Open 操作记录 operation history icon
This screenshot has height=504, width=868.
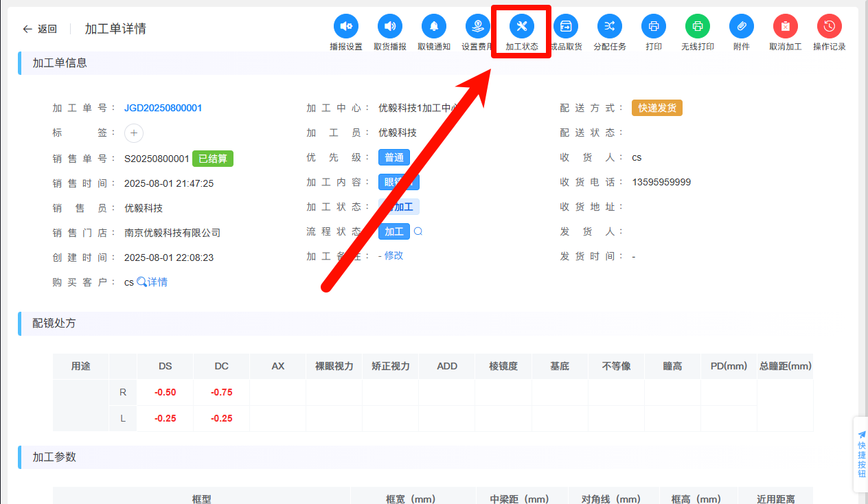pos(830,27)
